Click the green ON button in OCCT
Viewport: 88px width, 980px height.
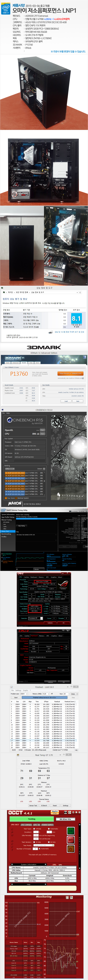71,831
